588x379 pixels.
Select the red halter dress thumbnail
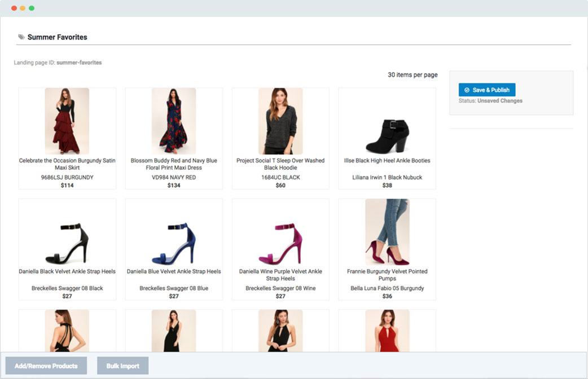387,330
